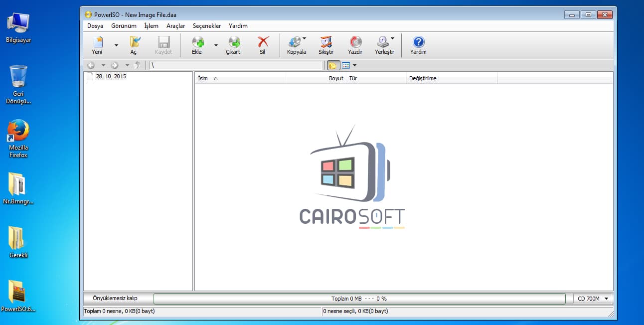Open the Araçlar menu
This screenshot has height=325, width=644.
tap(176, 26)
